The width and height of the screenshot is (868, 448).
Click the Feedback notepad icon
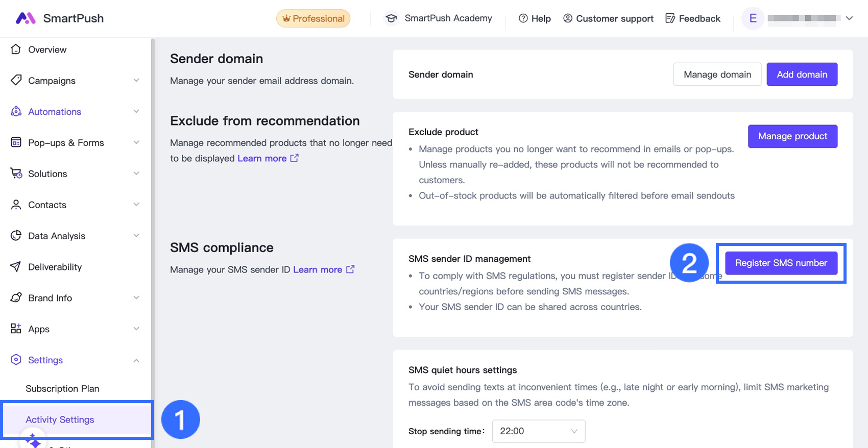pos(670,18)
